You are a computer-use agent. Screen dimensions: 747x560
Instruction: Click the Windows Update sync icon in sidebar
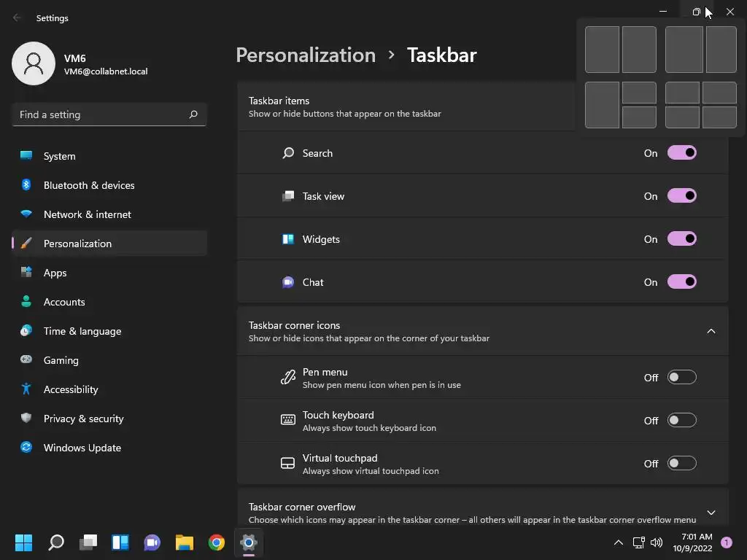tap(26, 447)
